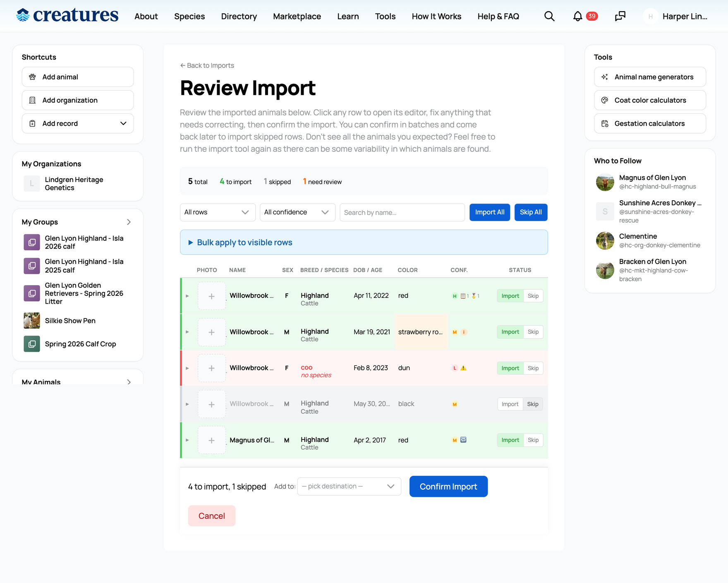728x583 pixels.
Task: Open Glen Lyon Highland - Isla 2026 calf group icon
Action: click(x=32, y=242)
